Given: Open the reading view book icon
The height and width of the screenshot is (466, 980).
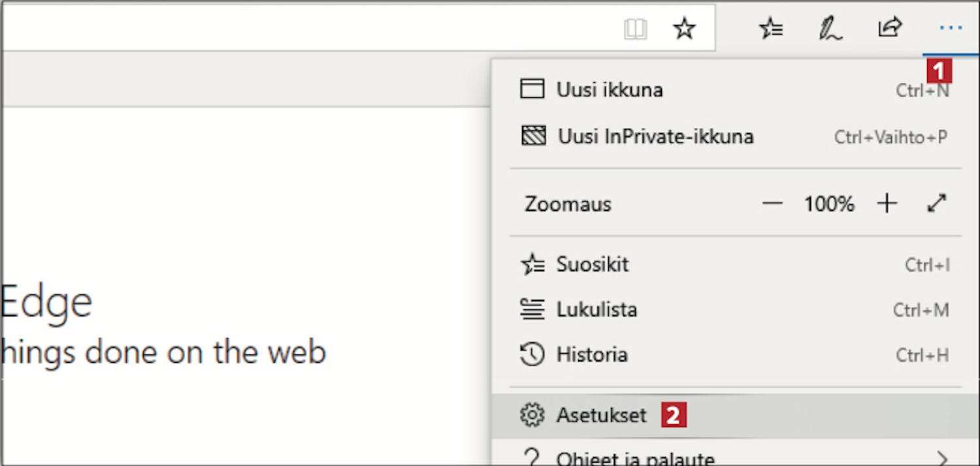Looking at the screenshot, I should point(635,29).
